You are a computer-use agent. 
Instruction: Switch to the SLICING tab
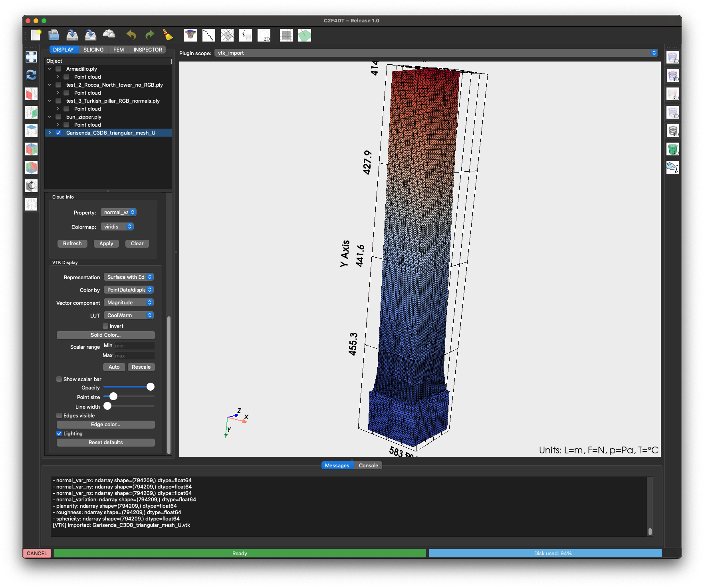pyautogui.click(x=93, y=50)
